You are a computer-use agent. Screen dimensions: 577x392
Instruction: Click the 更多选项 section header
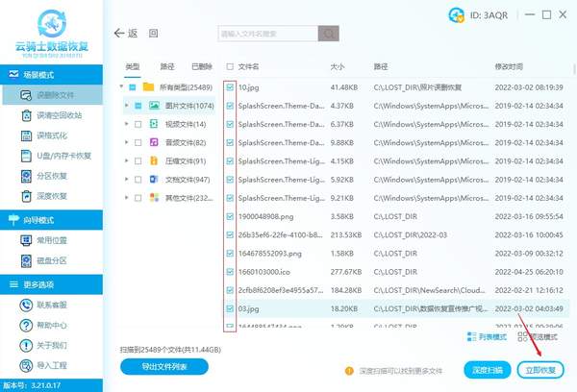click(x=52, y=284)
